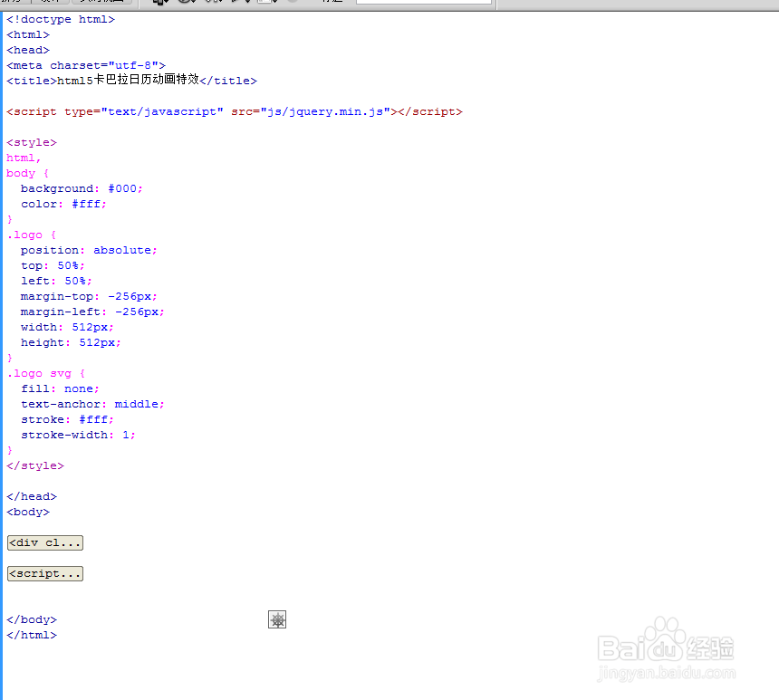This screenshot has width=779, height=700.
Task: Click the 'stroke-width: 1;' line
Action: tap(78, 436)
